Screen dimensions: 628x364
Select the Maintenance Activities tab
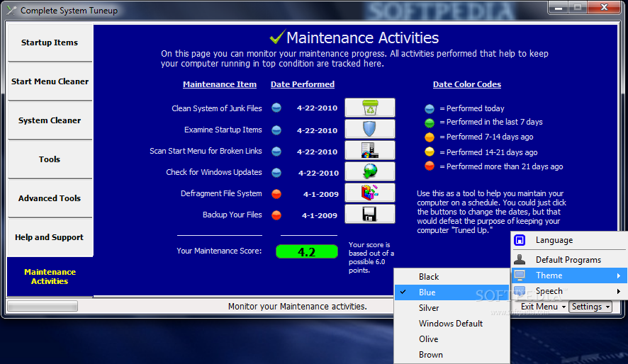50,276
